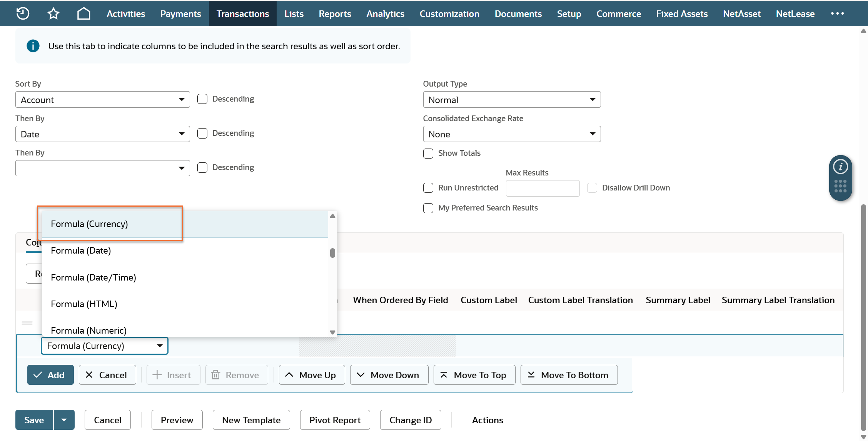Open the recent records history icon
The image size is (868, 441).
click(23, 13)
